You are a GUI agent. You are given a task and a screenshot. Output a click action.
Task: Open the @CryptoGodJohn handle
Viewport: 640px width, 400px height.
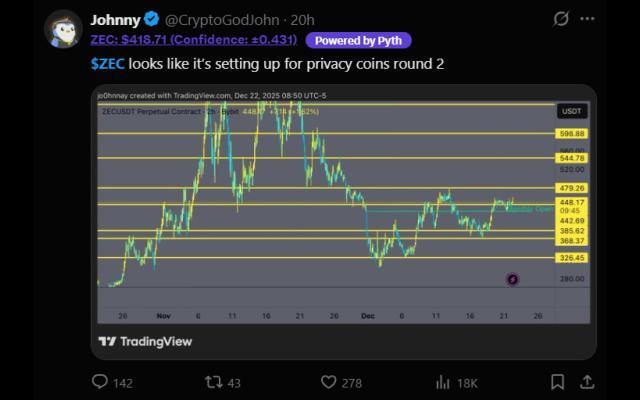click(224, 19)
